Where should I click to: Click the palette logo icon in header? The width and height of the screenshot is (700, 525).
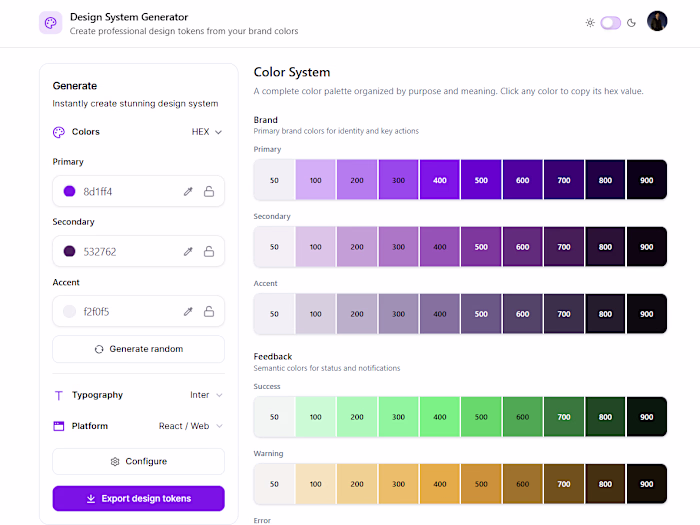click(50, 23)
